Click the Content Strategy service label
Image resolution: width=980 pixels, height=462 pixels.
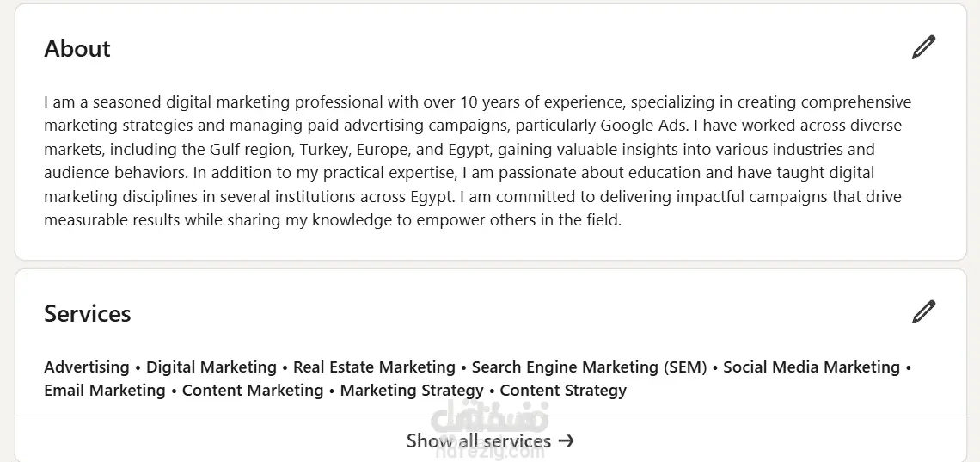coord(563,391)
